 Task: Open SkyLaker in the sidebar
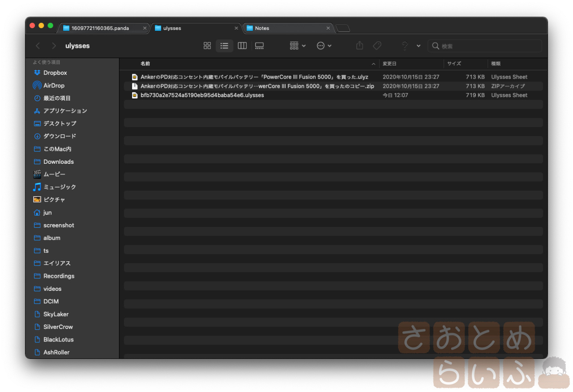click(56, 314)
